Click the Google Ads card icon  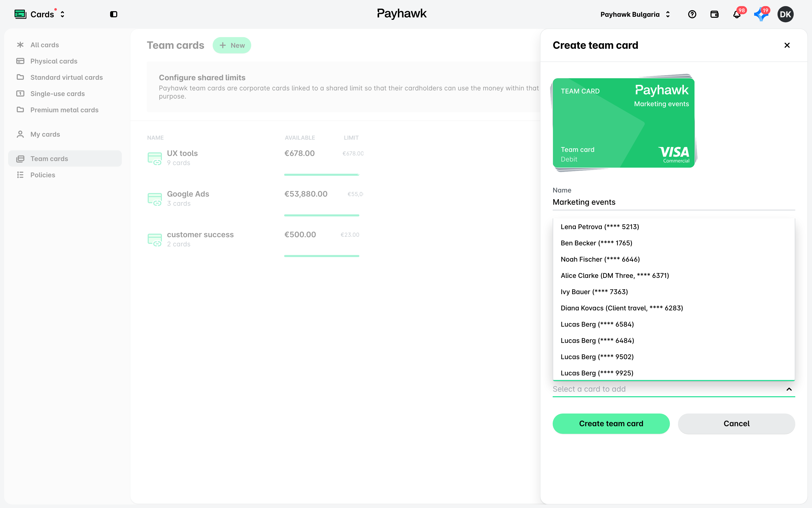pos(155,199)
